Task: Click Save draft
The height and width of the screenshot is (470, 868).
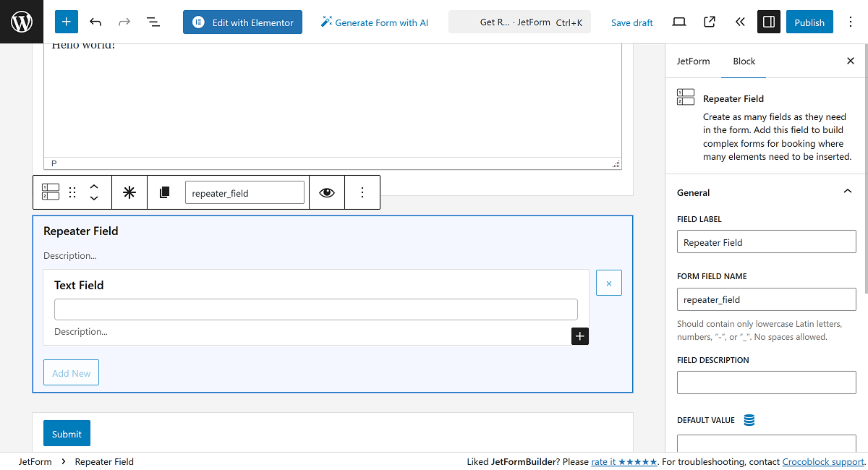Action: (x=632, y=22)
